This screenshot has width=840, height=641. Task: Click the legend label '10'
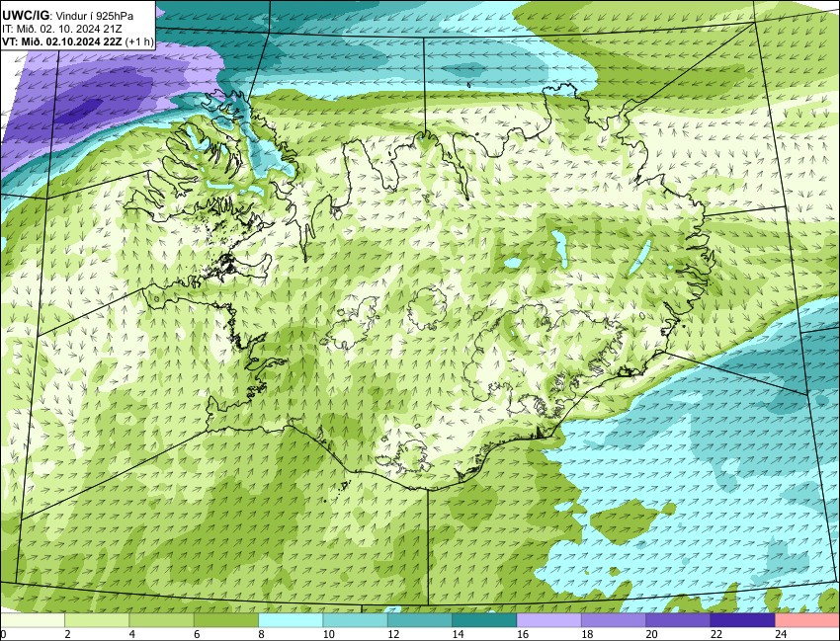[328, 634]
